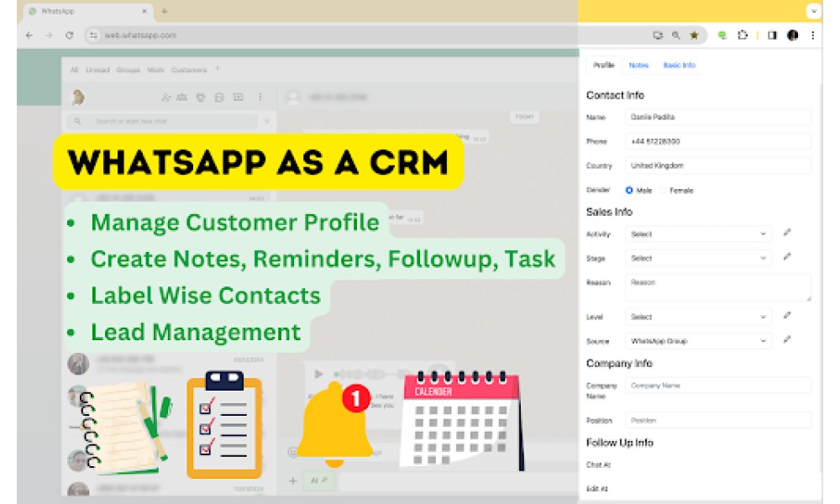Open WhatsApp chat list three-dot menu
The image size is (840, 504).
click(x=260, y=97)
